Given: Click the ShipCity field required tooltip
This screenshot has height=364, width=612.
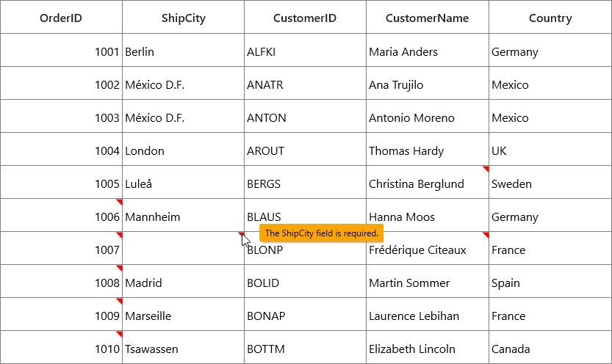Looking at the screenshot, I should pyautogui.click(x=321, y=233).
